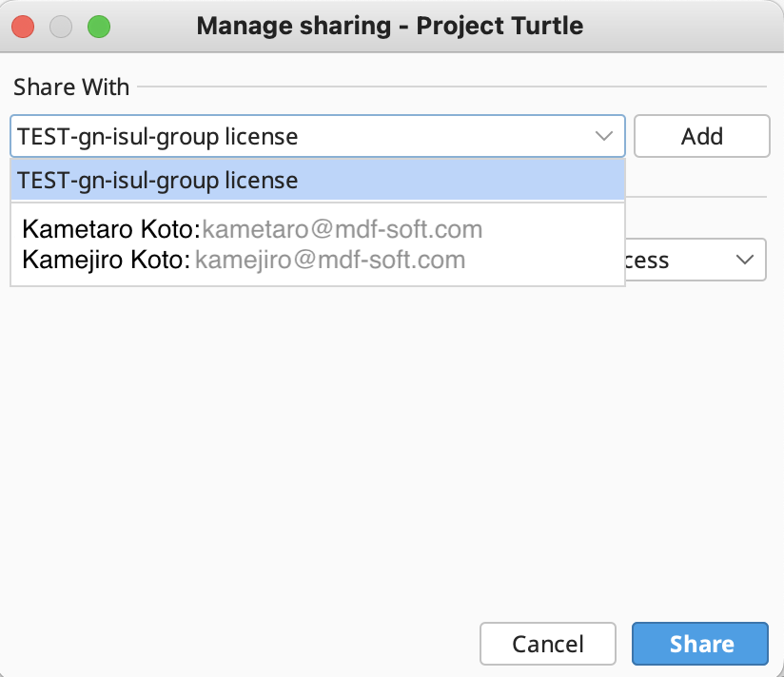This screenshot has height=677, width=784.
Task: Click the kametaro@mdf-soft.com email address
Action: [343, 229]
